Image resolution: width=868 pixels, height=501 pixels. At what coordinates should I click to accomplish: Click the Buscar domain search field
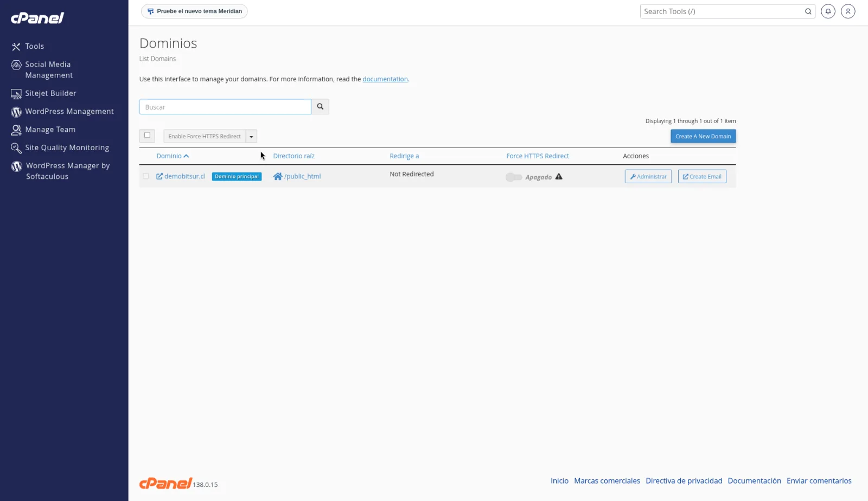(225, 107)
